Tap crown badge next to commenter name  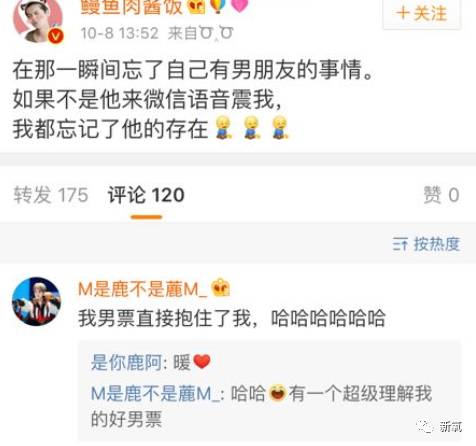coord(221,288)
